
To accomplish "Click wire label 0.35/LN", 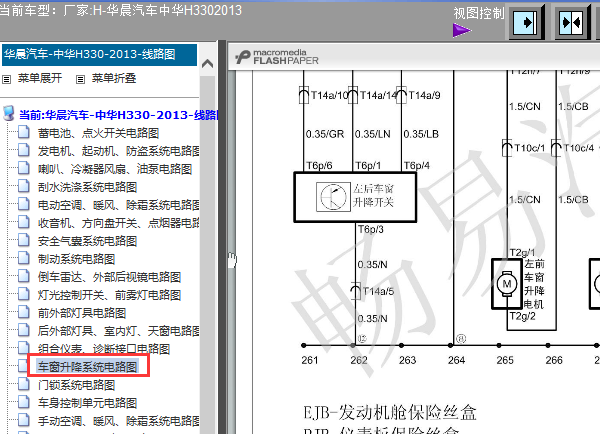I will tap(373, 134).
